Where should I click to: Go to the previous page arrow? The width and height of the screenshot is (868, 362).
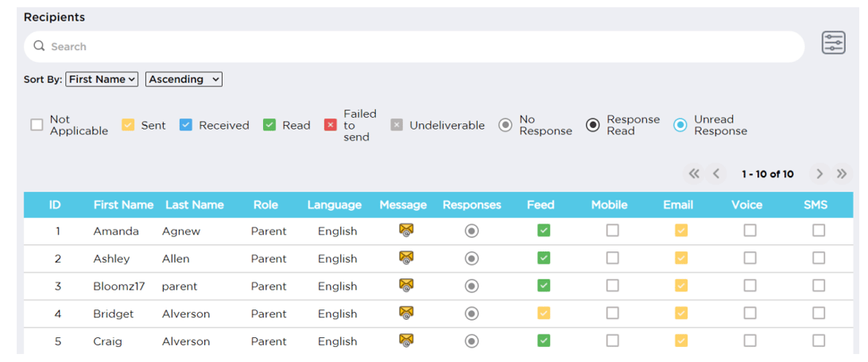point(715,174)
